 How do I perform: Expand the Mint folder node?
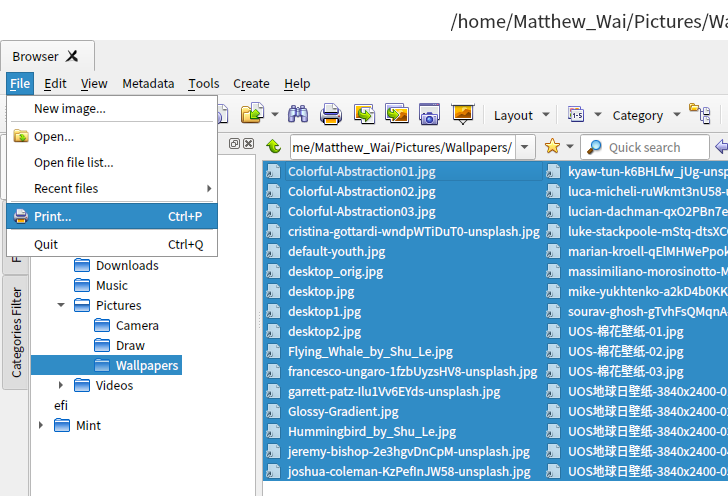pos(41,425)
